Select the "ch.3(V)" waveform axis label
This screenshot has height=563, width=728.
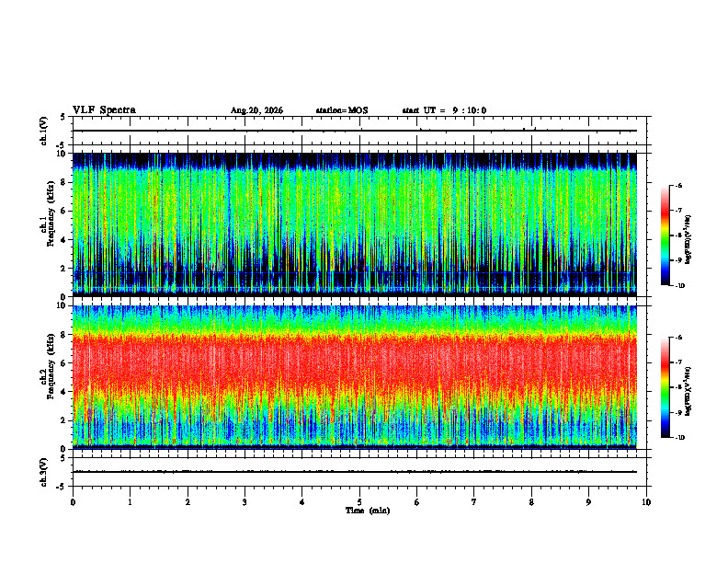click(x=44, y=472)
